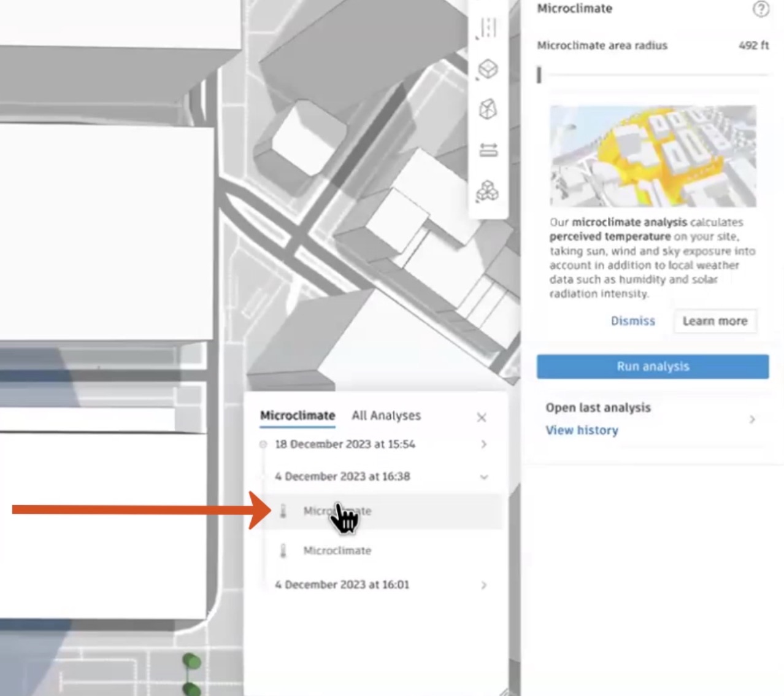Open last analysis via its chevron arrow
Viewport: 784px width, 696px height.
[x=752, y=419]
